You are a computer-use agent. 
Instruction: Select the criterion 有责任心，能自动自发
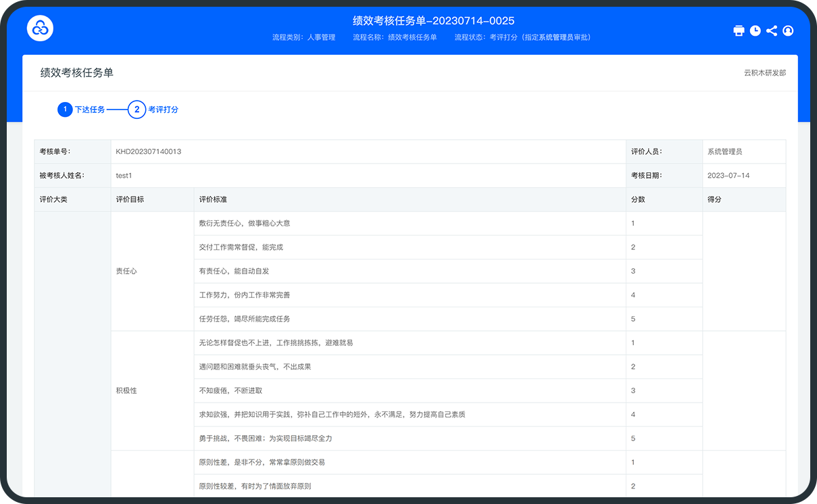click(234, 271)
